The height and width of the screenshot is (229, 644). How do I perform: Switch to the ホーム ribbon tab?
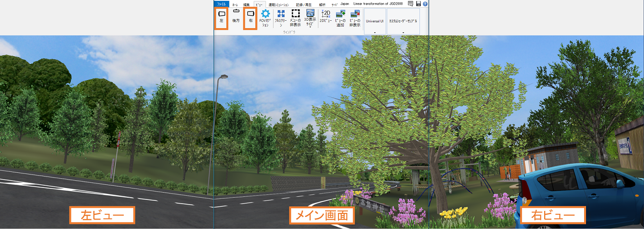(235, 4)
